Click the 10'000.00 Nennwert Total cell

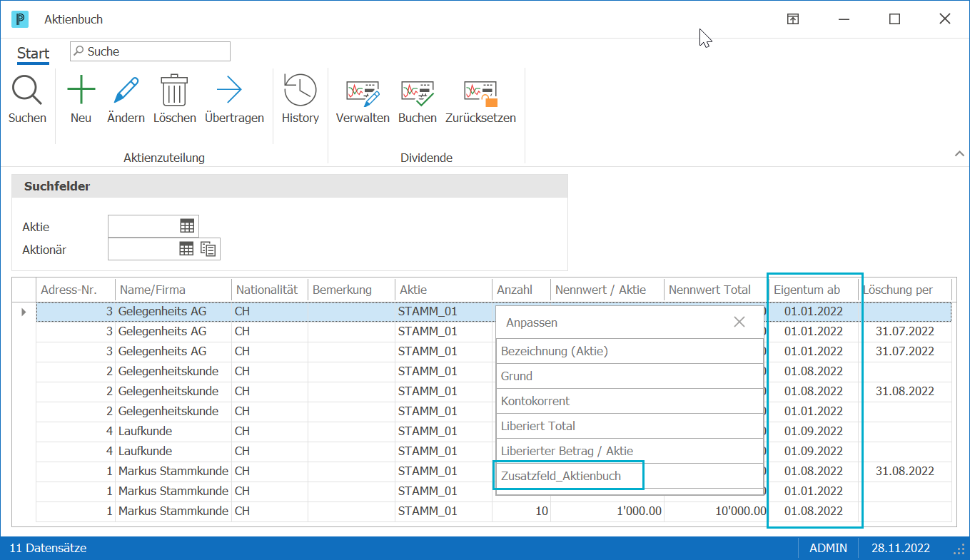tap(716, 511)
